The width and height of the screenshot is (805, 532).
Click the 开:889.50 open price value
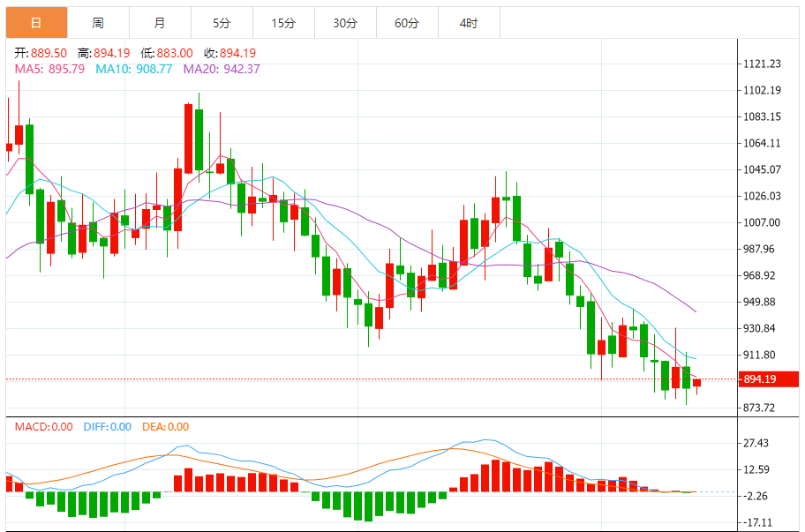41,53
